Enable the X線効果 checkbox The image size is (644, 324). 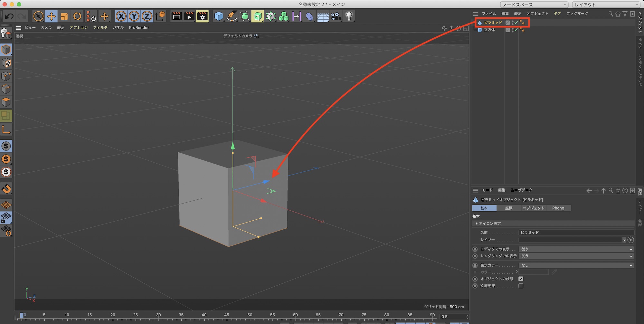[x=521, y=286]
